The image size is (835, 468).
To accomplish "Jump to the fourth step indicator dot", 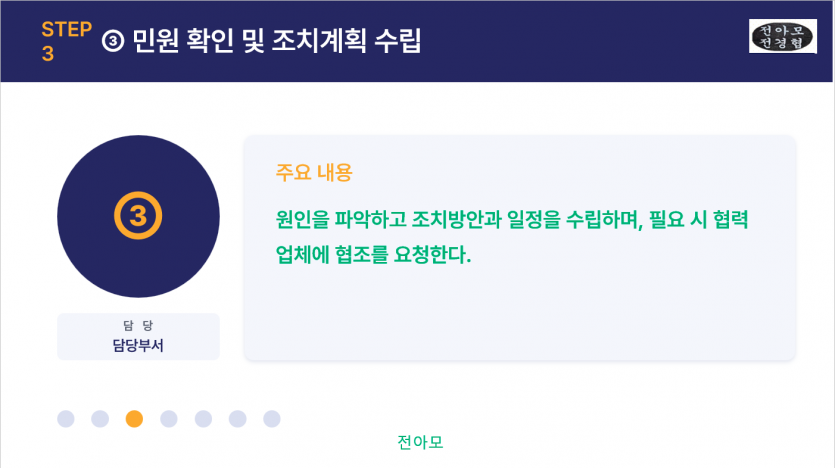I will 169,419.
